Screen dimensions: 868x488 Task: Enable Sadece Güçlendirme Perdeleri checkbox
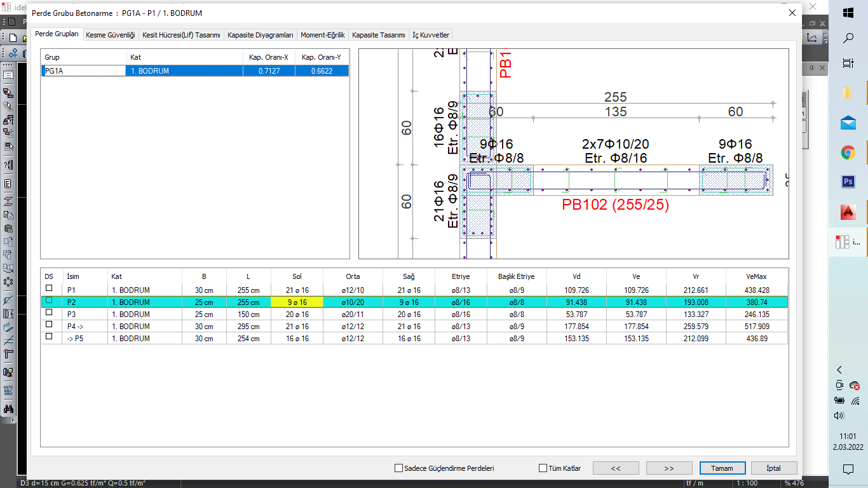399,468
